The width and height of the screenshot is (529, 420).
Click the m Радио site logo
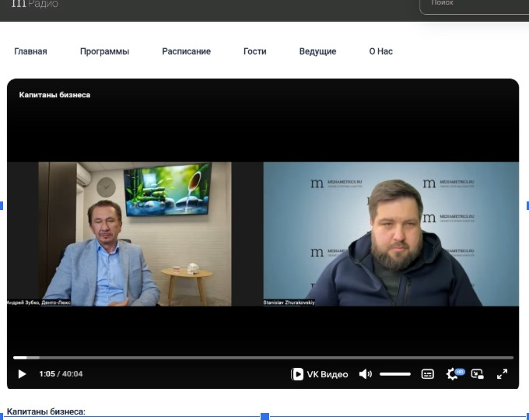coord(35,4)
